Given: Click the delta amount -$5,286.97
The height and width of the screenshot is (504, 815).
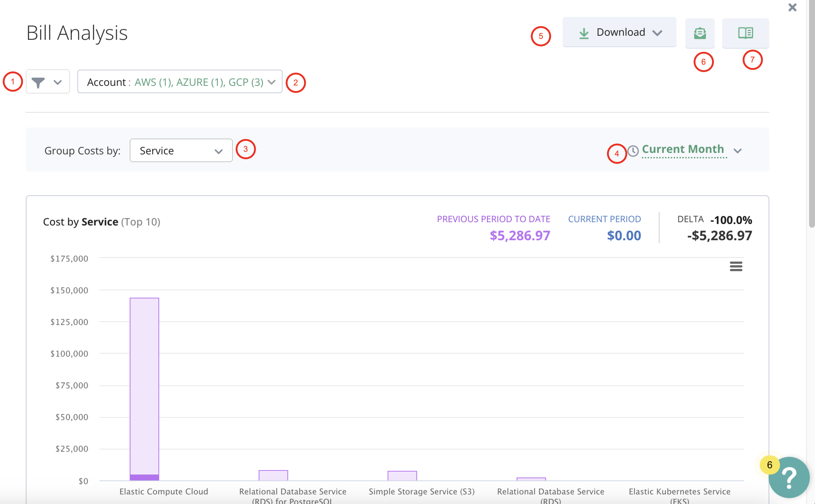Looking at the screenshot, I should point(719,236).
